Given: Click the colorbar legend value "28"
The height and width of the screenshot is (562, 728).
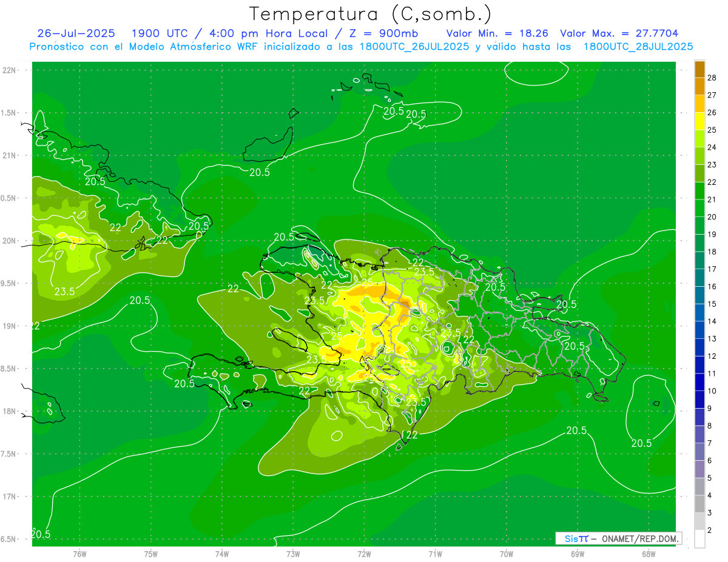Looking at the screenshot, I should pos(712,78).
